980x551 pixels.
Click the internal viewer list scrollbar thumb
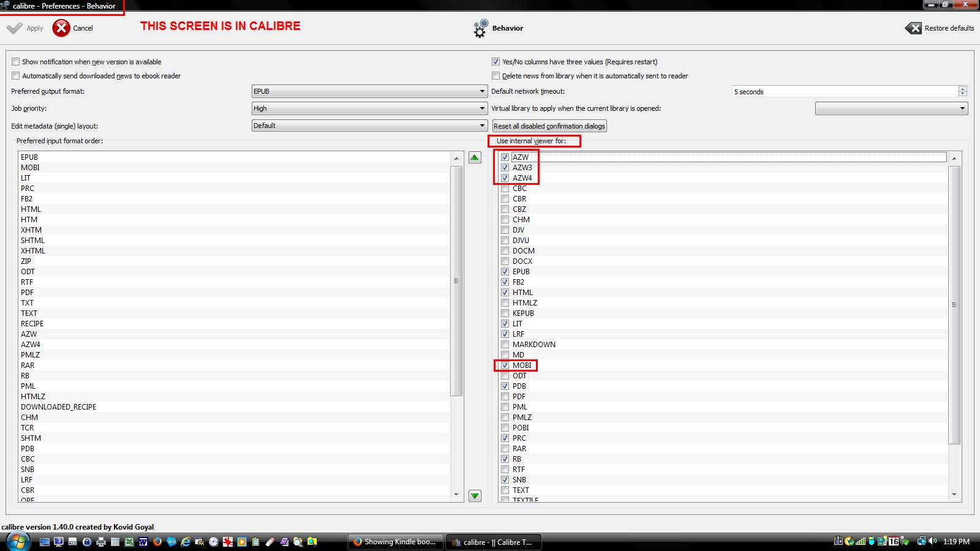[954, 304]
